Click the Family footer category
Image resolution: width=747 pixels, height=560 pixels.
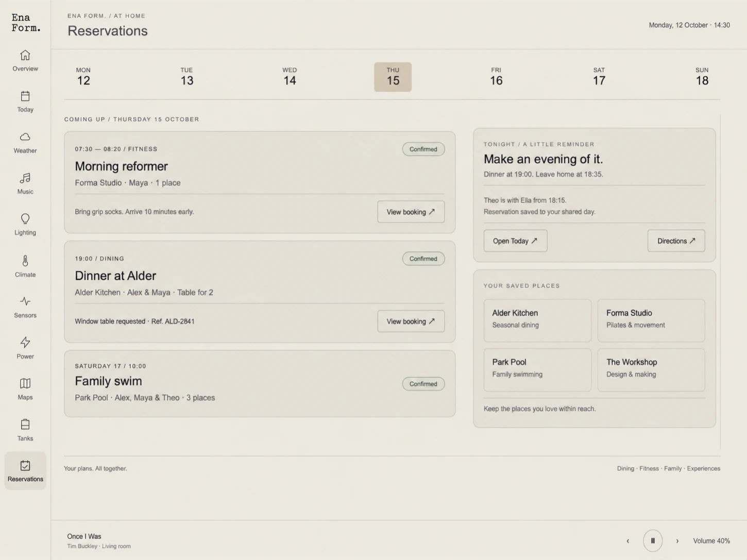pyautogui.click(x=673, y=468)
